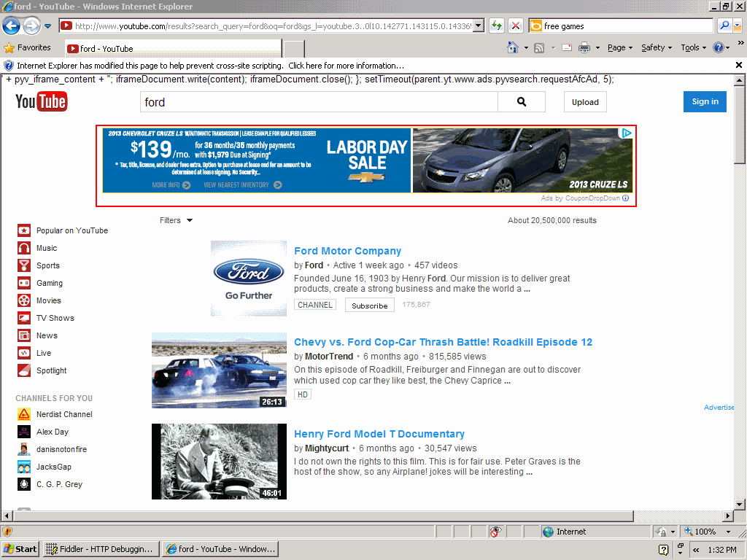Click the search magnifier in the IE search box
Image resolution: width=747 pixels, height=560 pixels.
(724, 26)
